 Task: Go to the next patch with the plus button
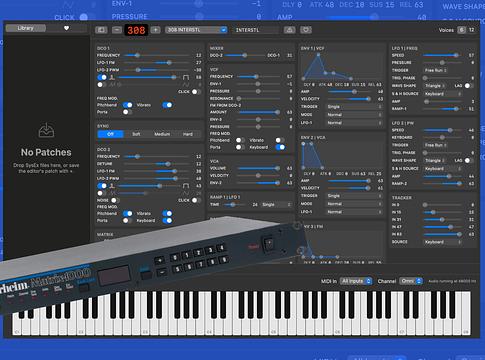(155, 30)
